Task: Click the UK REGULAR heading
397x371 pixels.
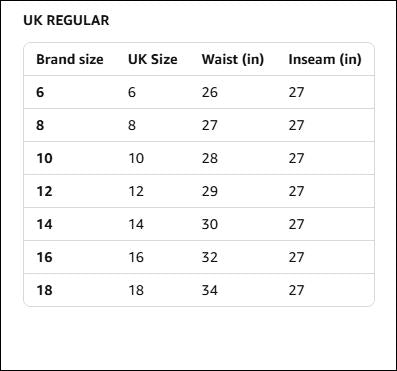Action: tap(66, 20)
